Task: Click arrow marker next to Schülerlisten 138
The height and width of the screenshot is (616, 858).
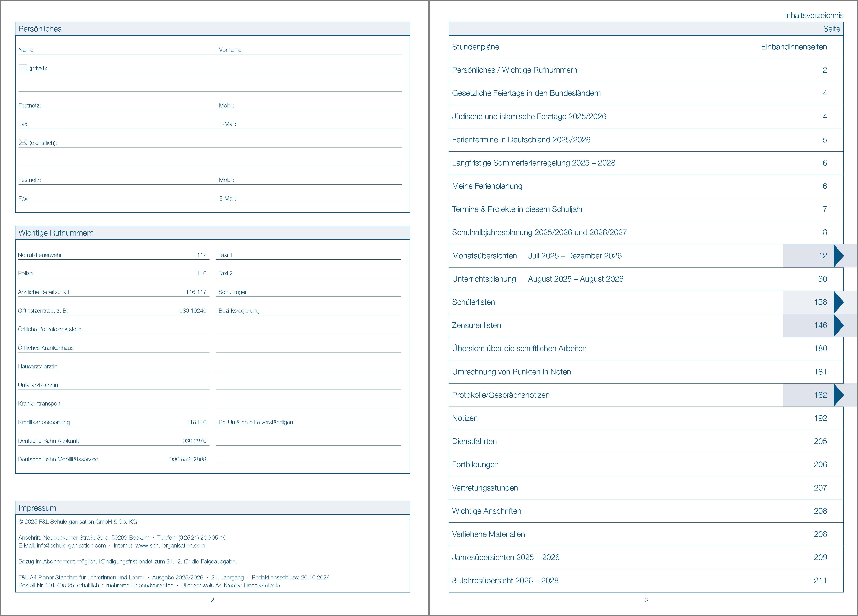Action: (x=838, y=302)
